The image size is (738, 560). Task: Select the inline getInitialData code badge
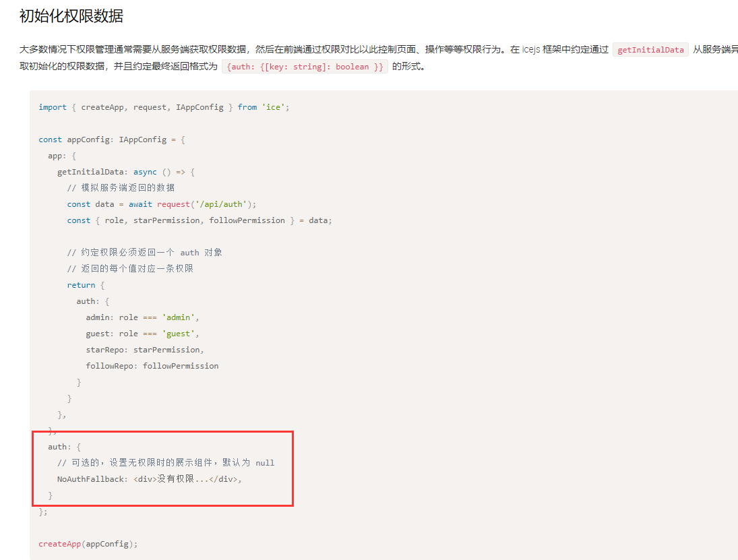650,49
